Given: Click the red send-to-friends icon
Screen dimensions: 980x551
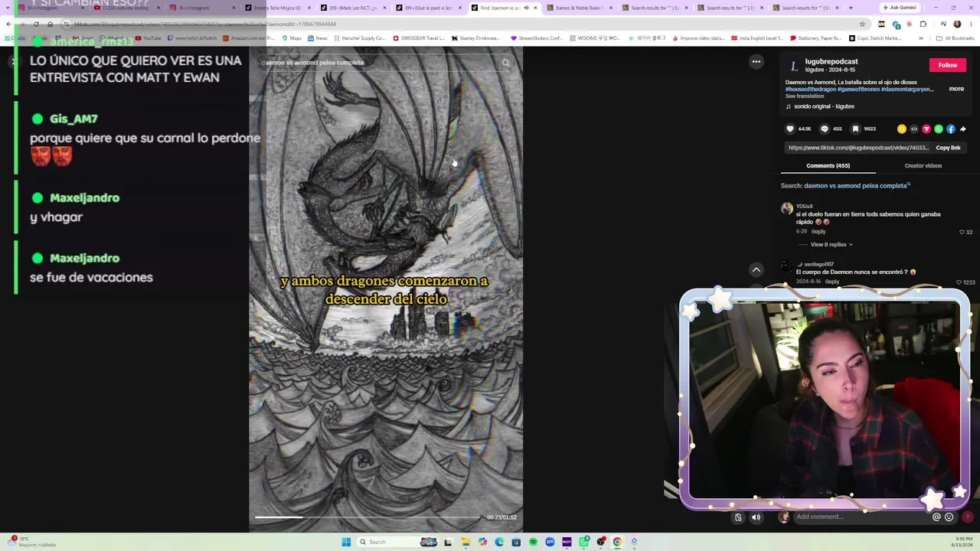Looking at the screenshot, I should (926, 129).
